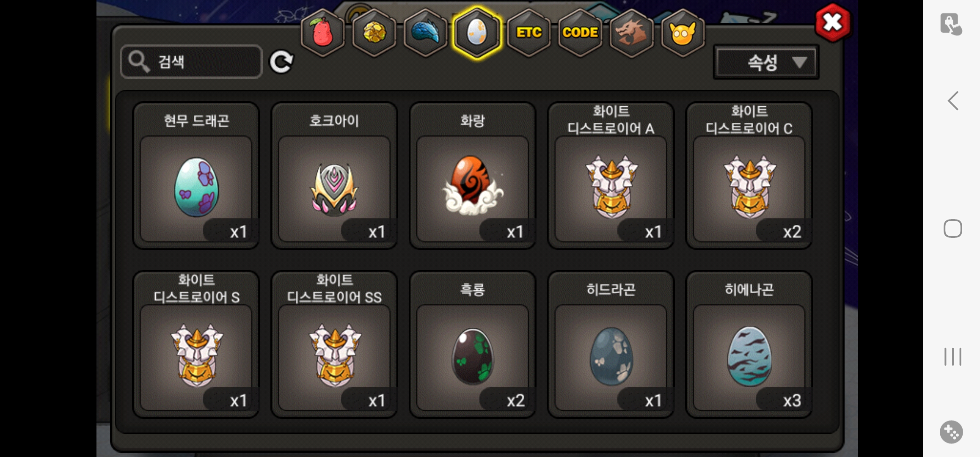Switch to the ETC tab

529,33
